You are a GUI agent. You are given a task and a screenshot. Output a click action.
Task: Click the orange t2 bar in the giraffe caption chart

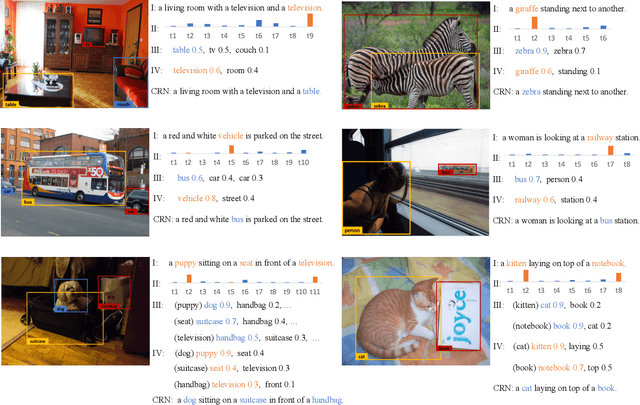click(534, 23)
